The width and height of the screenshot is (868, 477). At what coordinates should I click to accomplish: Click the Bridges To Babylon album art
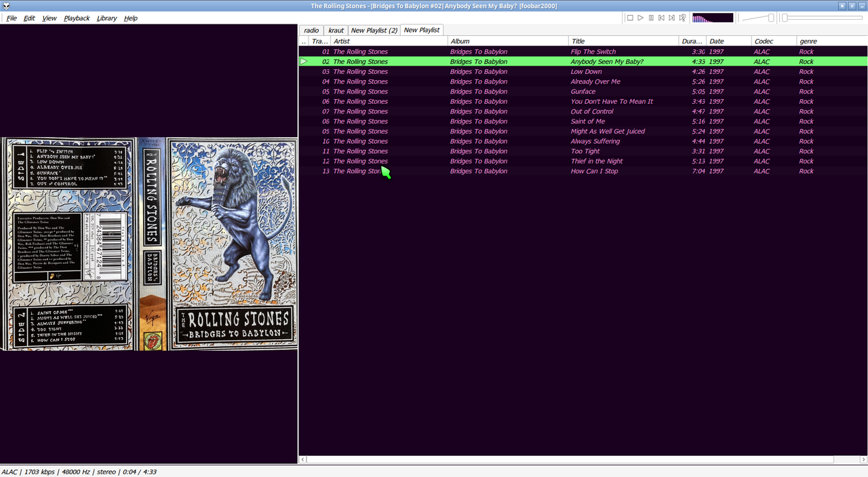click(x=149, y=244)
